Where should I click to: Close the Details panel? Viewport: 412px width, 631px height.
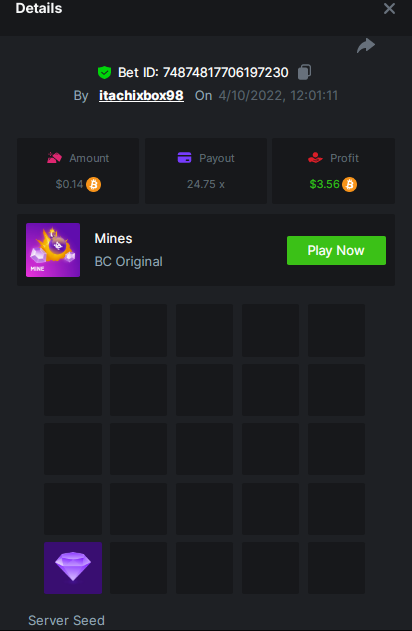(x=389, y=8)
